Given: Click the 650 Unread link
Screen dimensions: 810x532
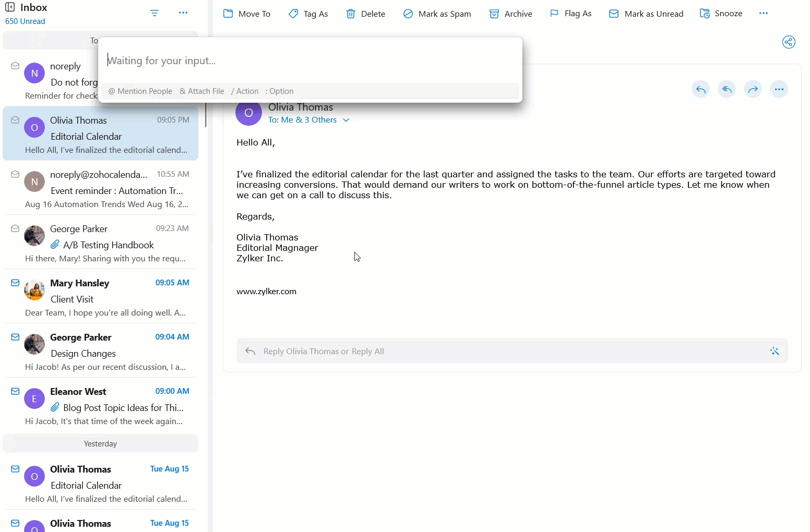Looking at the screenshot, I should (x=25, y=21).
